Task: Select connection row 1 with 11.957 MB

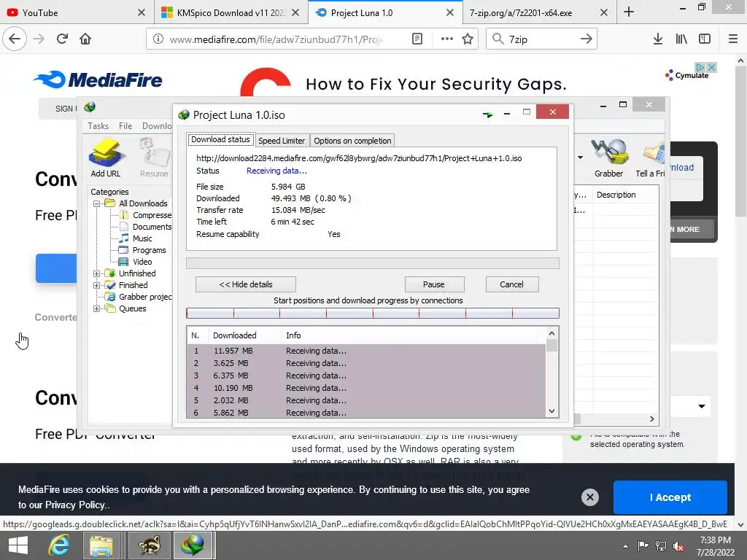Action: [366, 351]
